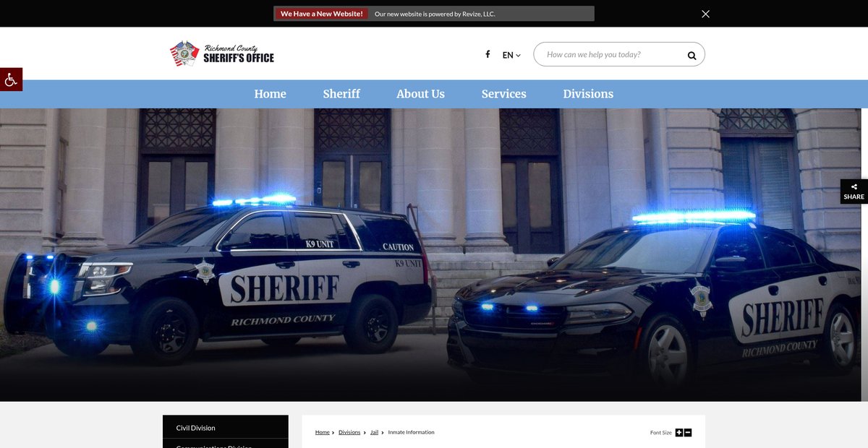Follow the Divisions breadcrumb link
Viewport: 868px width, 448px height.
pos(349,432)
